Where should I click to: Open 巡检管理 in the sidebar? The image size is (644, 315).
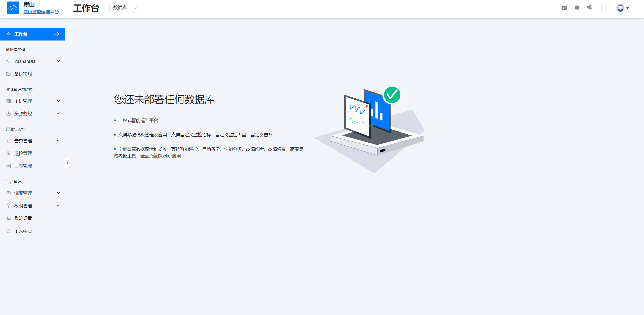click(23, 153)
